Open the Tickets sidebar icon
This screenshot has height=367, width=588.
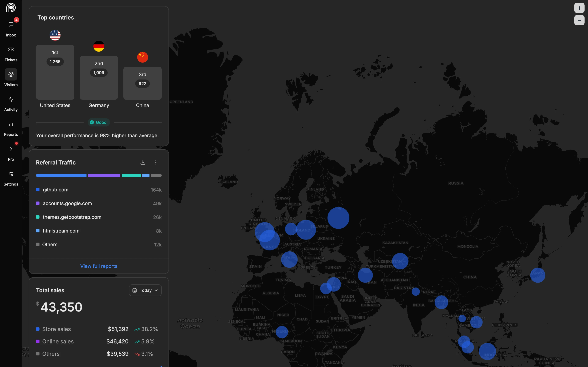(x=11, y=50)
